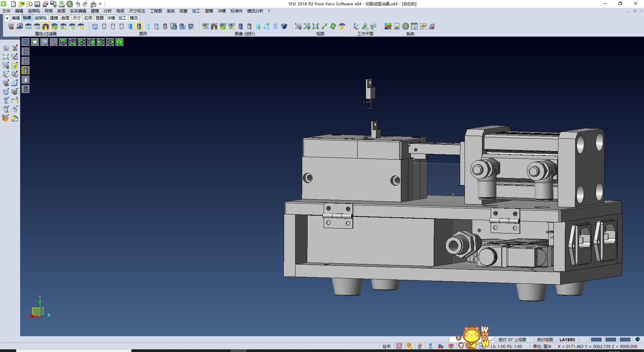Viewport: 644px width, 352px height.
Task: Open the color palette grid icon in 系统 group
Action: (x=388, y=27)
